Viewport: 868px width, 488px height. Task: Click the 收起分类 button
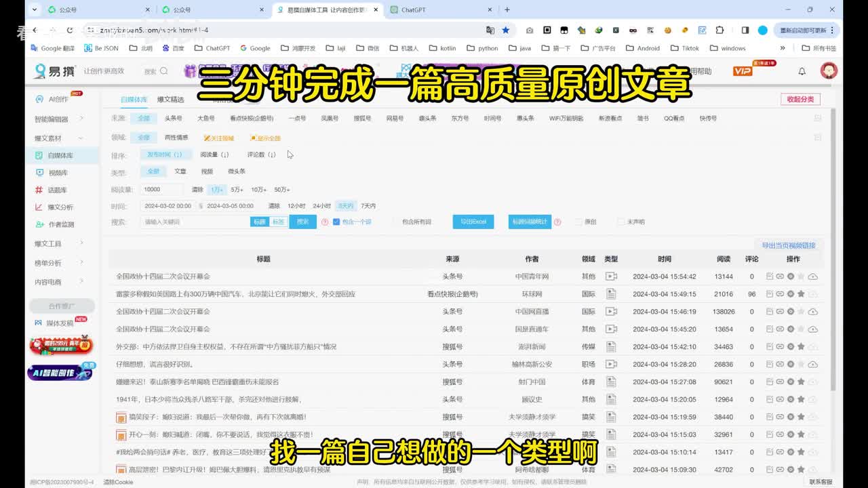coord(800,99)
